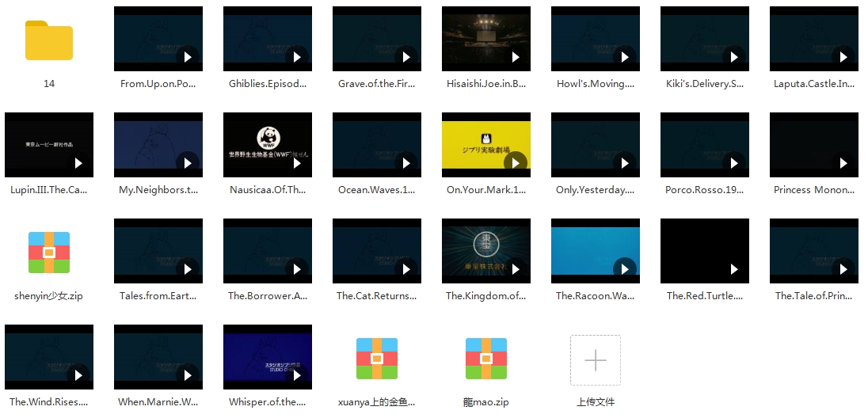Play the The.Tale.of.Prin... video
Image resolution: width=868 pixels, height=418 pixels.
pyautogui.click(x=814, y=251)
